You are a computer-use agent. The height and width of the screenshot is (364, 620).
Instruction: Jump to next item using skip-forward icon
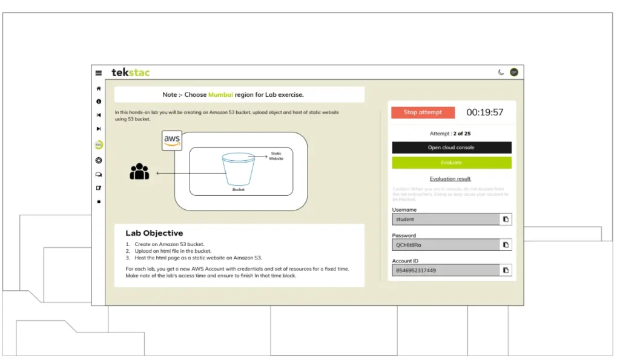point(99,129)
